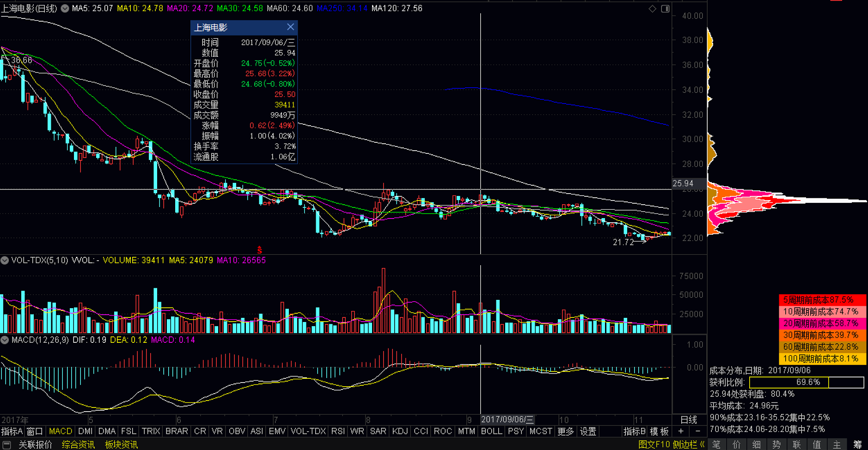Open the 关联报价 tab

pos(36,444)
